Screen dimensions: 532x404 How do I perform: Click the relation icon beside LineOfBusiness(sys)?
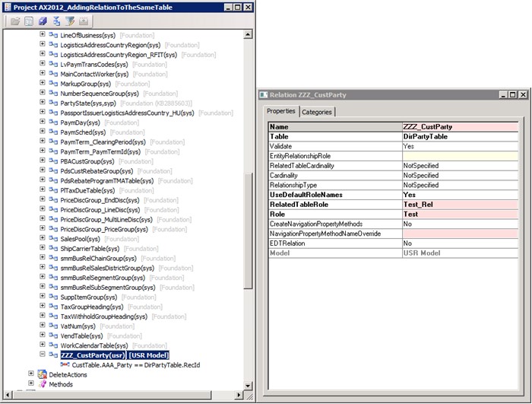click(x=53, y=35)
